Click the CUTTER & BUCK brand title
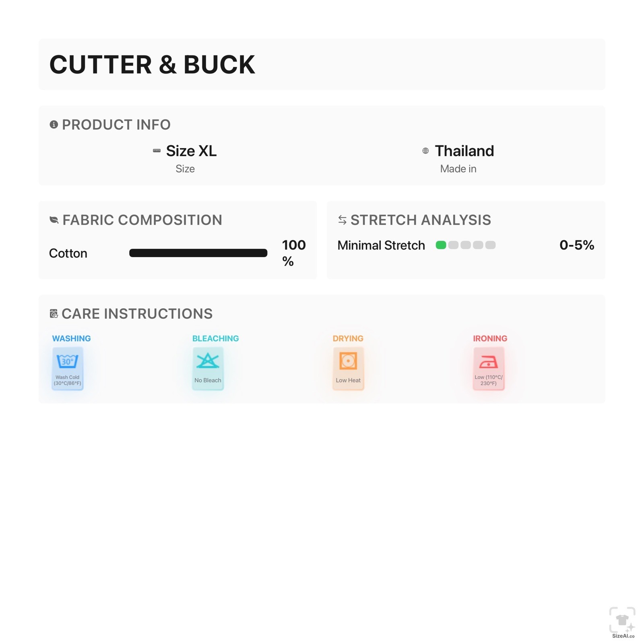This screenshot has height=644, width=644. pyautogui.click(x=152, y=64)
